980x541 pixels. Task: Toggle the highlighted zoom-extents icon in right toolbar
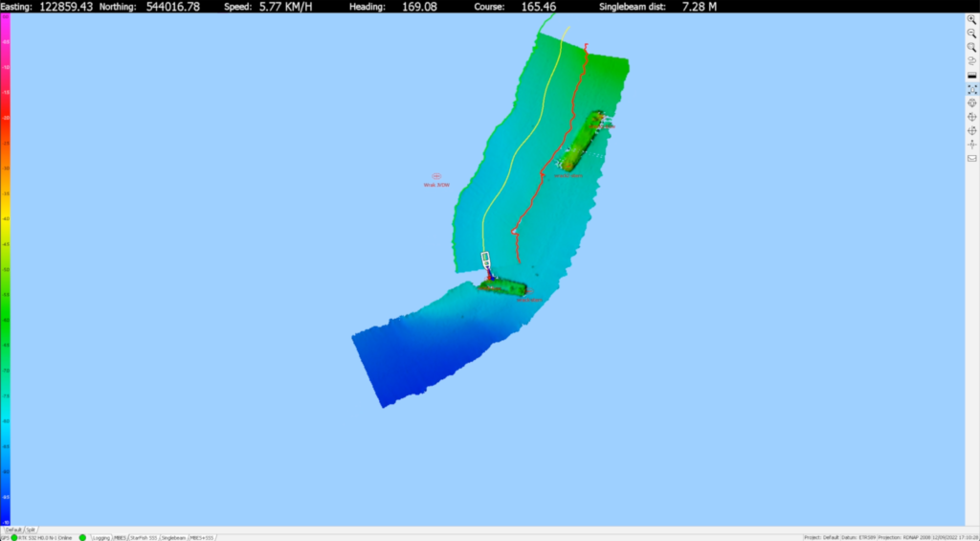[972, 88]
